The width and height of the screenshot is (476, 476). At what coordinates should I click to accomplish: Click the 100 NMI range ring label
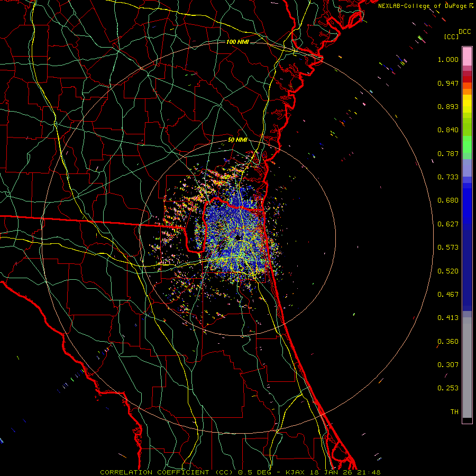[x=237, y=42]
